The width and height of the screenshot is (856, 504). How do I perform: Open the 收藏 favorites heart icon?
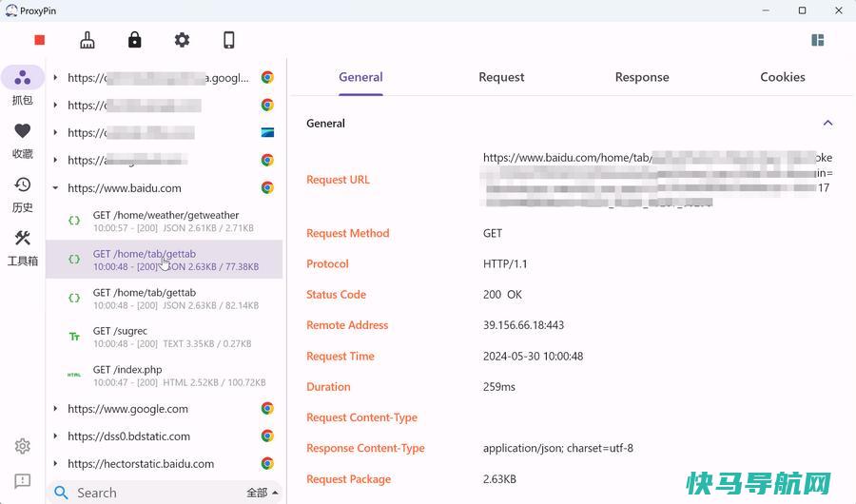click(23, 131)
